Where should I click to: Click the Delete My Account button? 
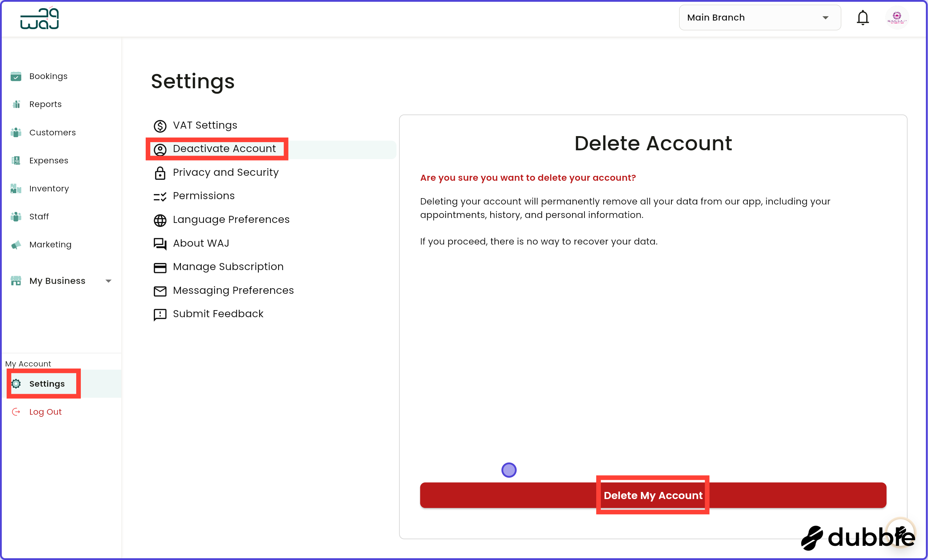[x=653, y=495]
